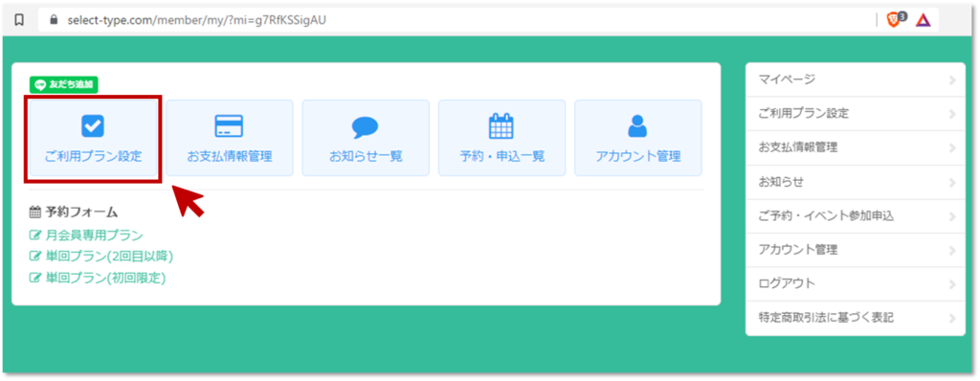Select ログアウト in the sidebar menu
Screen dimensions: 980x381
click(x=855, y=284)
